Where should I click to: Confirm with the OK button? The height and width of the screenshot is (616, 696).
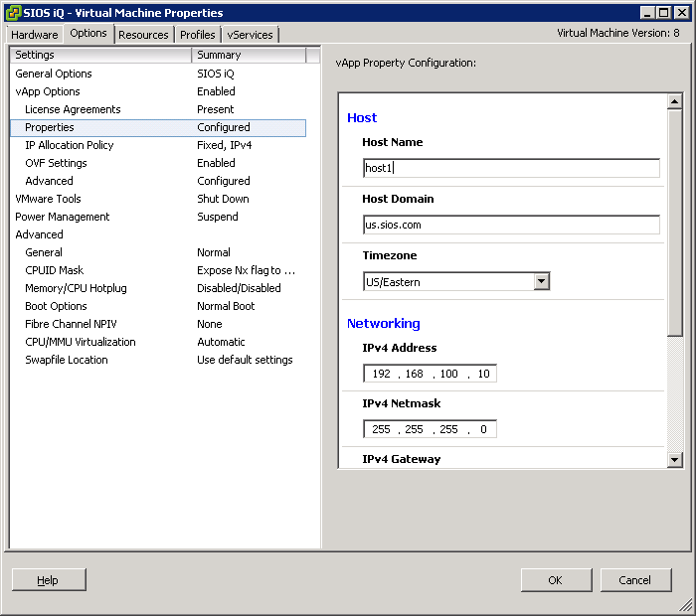point(556,580)
